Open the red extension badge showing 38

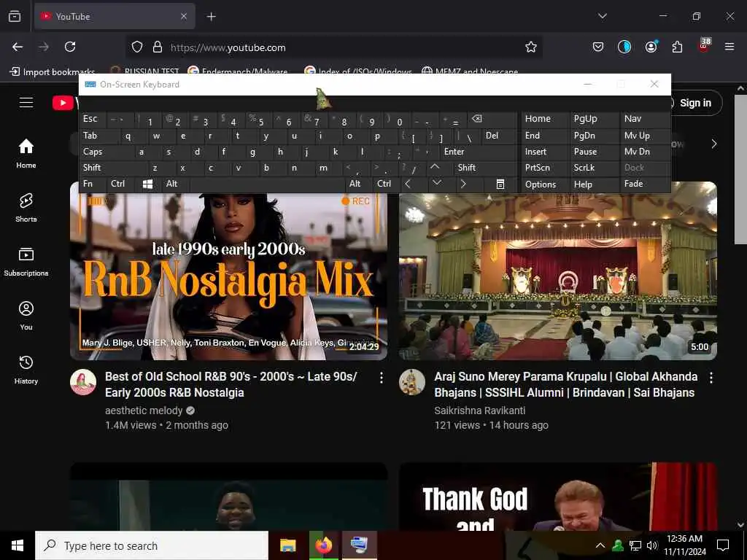pyautogui.click(x=704, y=45)
